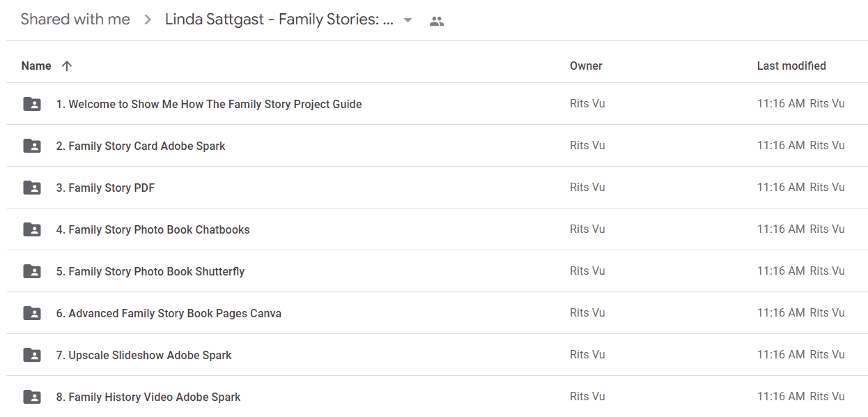Click folder icon for Upscale Slideshow Adobe Spark
868x417 pixels.
(x=32, y=355)
